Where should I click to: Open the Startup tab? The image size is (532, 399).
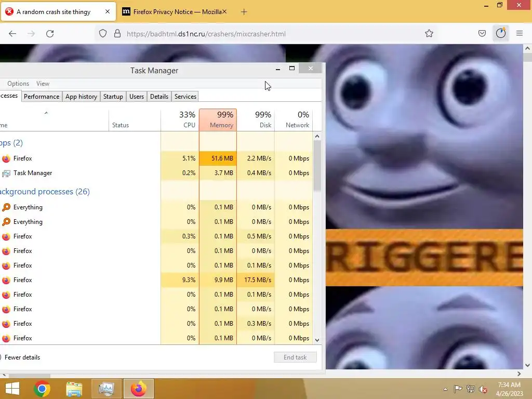click(113, 96)
